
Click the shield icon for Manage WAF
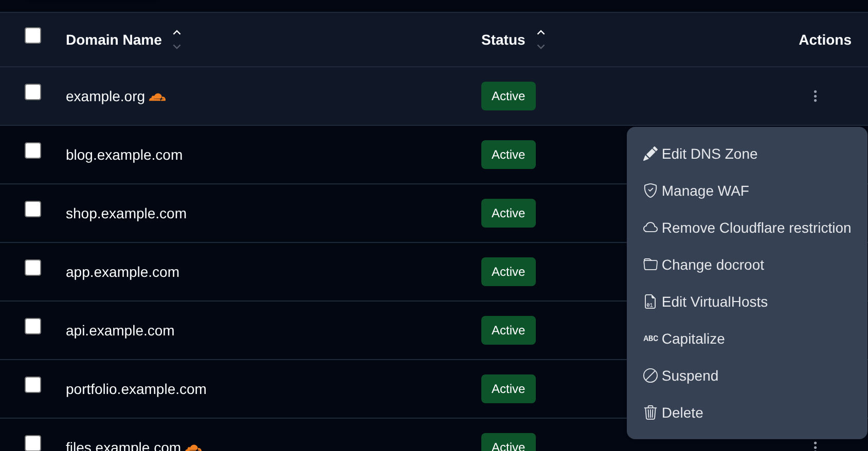(x=650, y=191)
